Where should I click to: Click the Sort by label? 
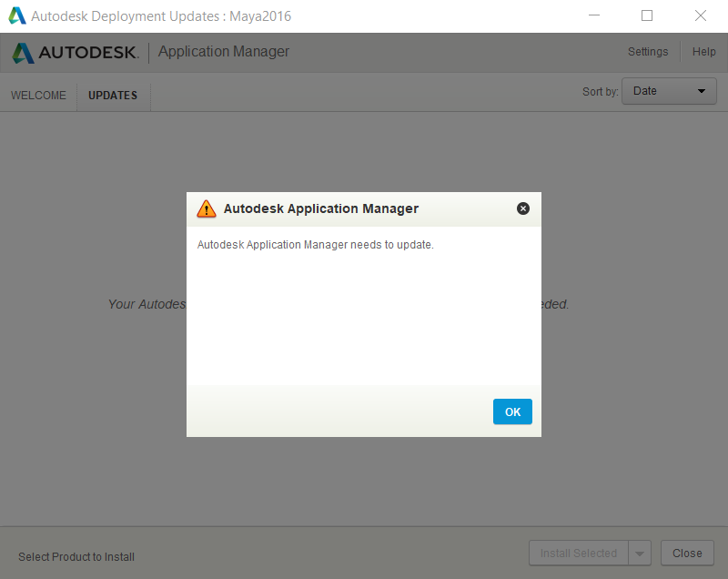coord(601,91)
